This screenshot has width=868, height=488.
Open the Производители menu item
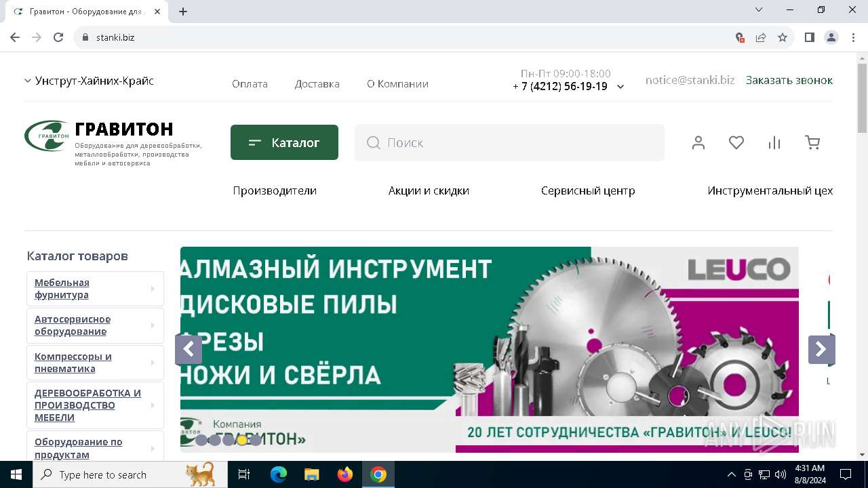click(275, 190)
